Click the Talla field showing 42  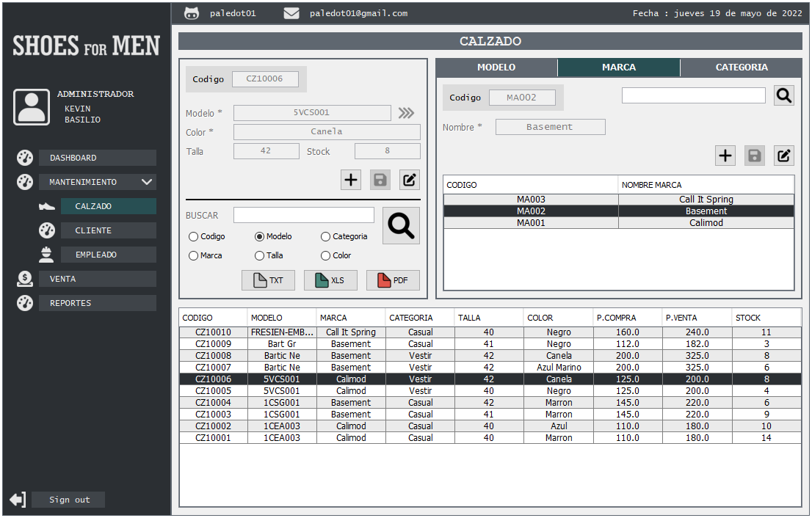point(267,151)
